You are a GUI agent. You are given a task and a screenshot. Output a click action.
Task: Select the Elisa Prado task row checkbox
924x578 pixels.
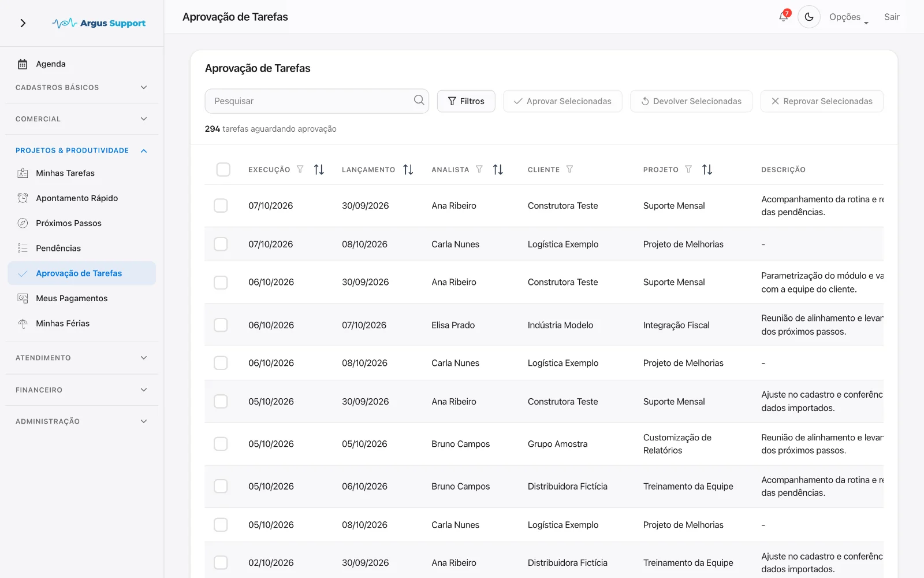[x=221, y=325]
